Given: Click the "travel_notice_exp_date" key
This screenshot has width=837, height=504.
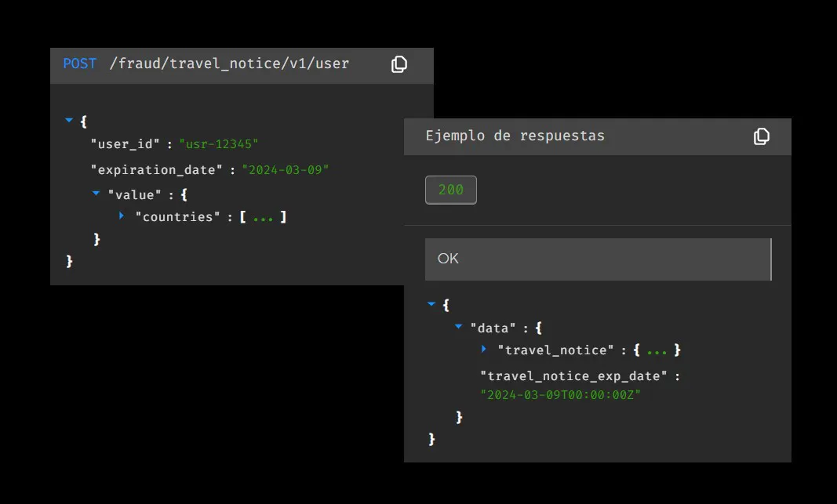Looking at the screenshot, I should (x=573, y=376).
